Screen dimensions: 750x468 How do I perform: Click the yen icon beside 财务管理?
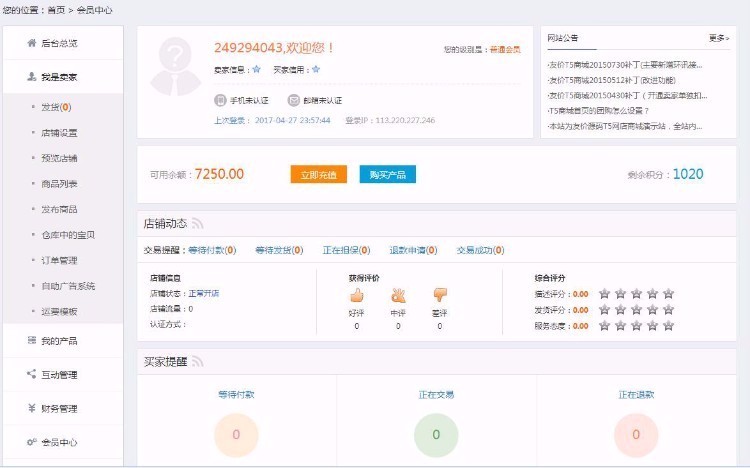[x=32, y=408]
